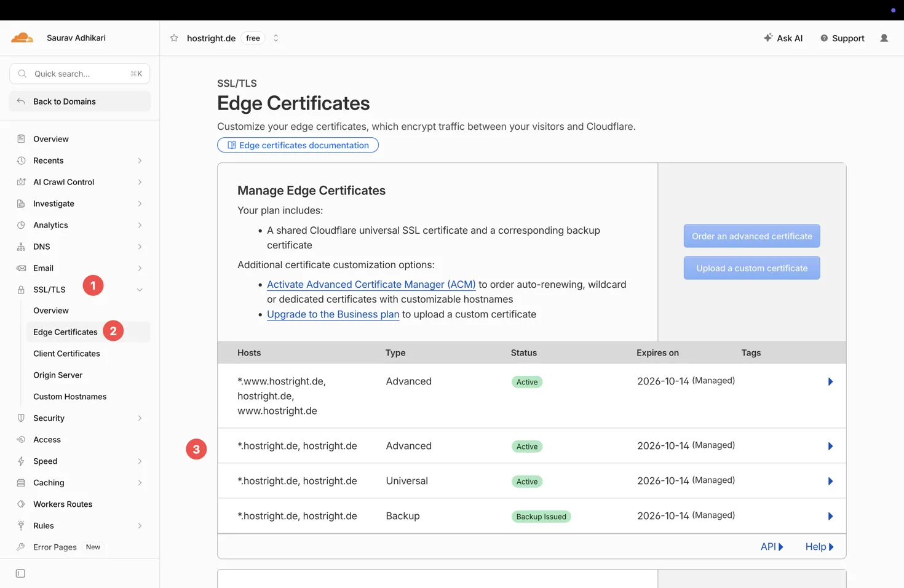904x588 pixels.
Task: Expand the Investigate chevron
Action: (140, 204)
